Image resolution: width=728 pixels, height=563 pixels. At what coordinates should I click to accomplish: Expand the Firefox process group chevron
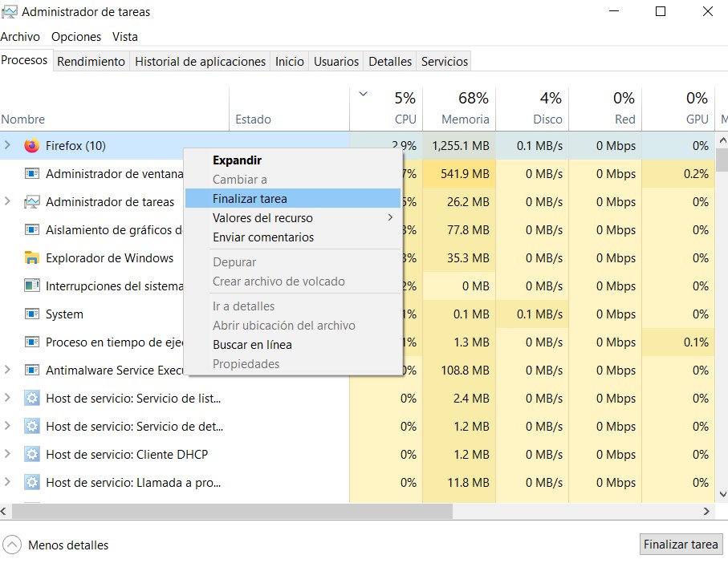coord(8,146)
